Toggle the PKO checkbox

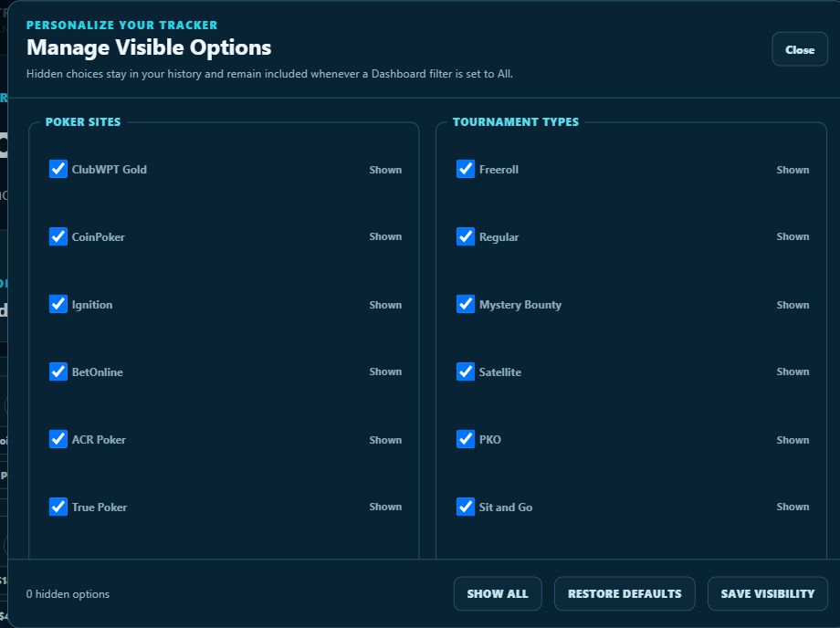coord(466,438)
